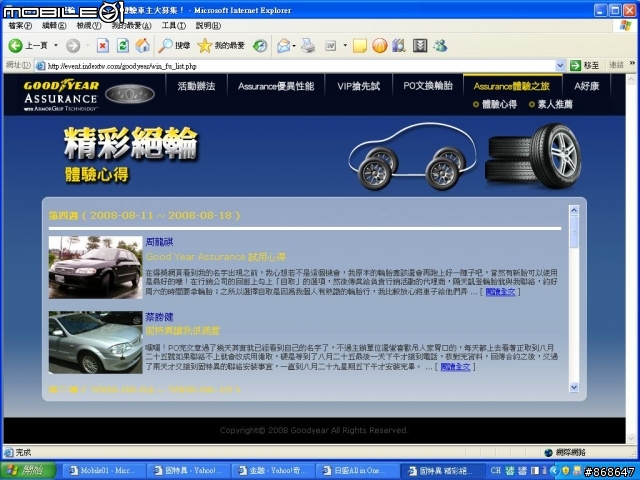
Task: Stop page loading with red X icon
Action: pyautogui.click(x=102, y=45)
